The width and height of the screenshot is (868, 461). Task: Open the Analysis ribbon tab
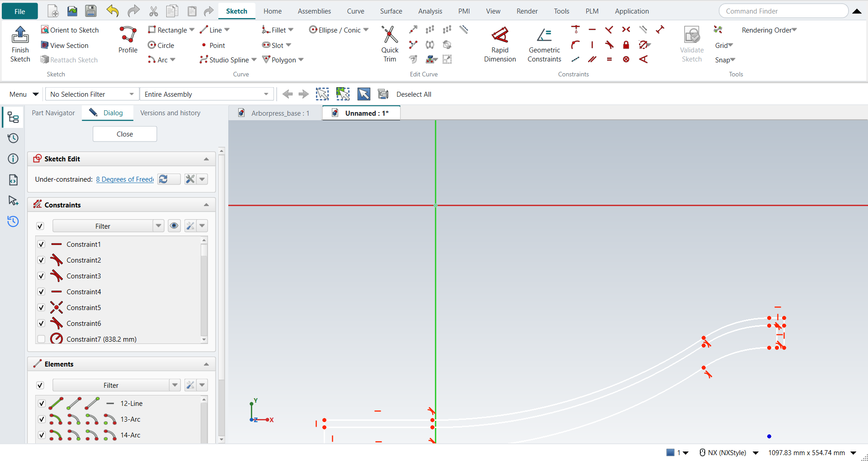[430, 11]
